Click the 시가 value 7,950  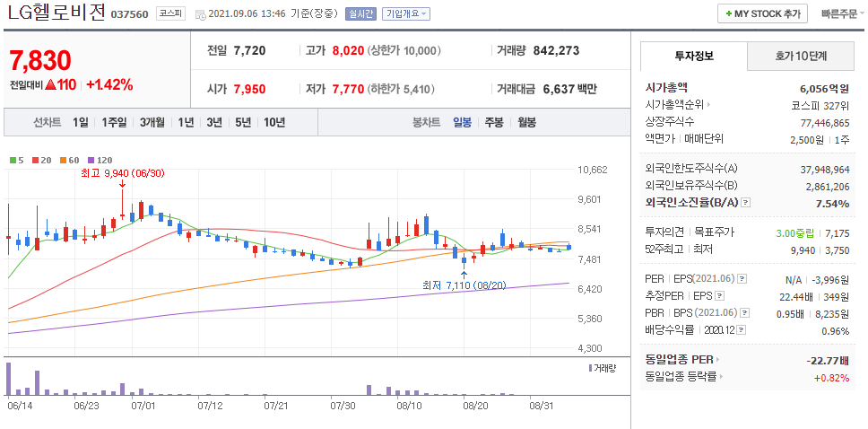(x=249, y=89)
